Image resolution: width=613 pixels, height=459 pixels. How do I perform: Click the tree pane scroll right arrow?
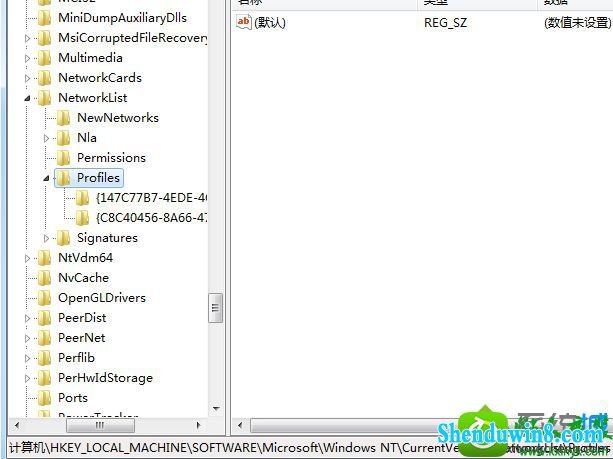coord(199,425)
